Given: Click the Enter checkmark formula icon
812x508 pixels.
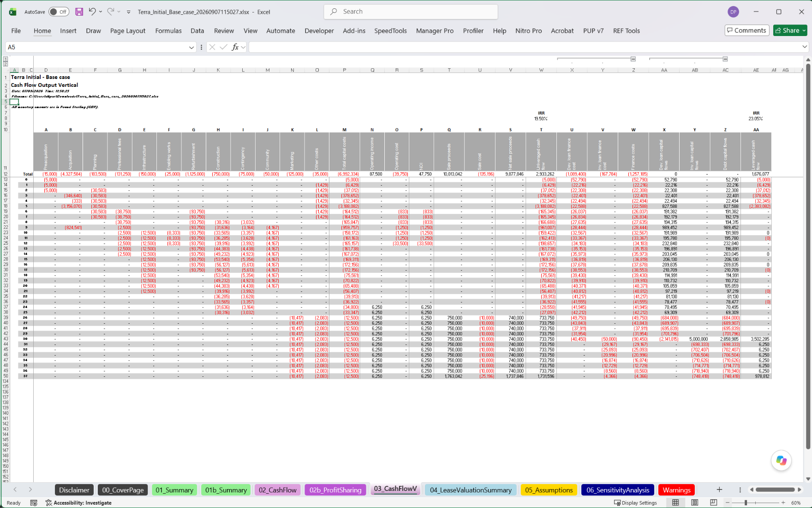Looking at the screenshot, I should coord(224,47).
